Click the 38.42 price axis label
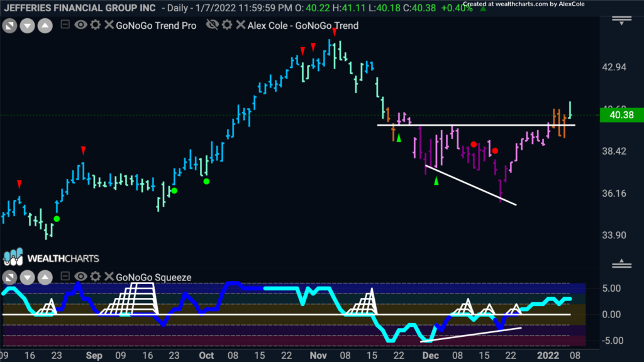This screenshot has width=644, height=362. (614, 151)
